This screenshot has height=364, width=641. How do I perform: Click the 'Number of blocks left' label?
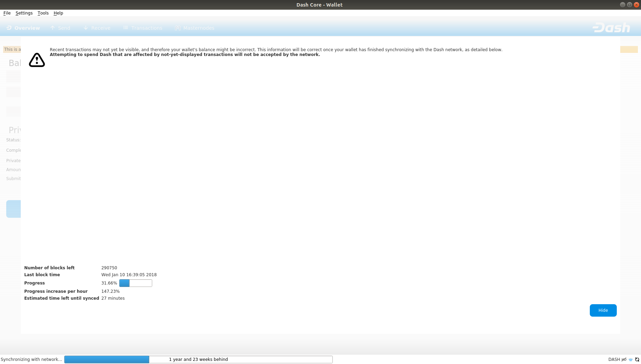(x=49, y=268)
